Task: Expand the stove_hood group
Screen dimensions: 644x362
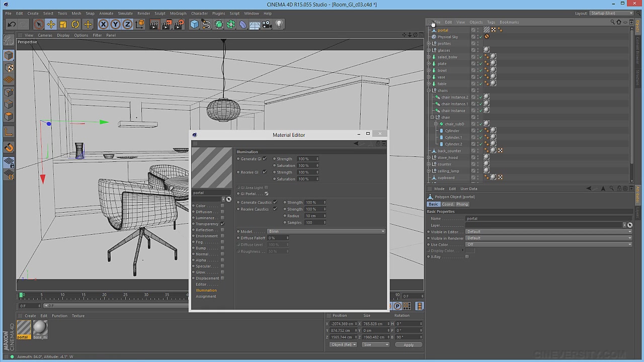Action: click(429, 157)
